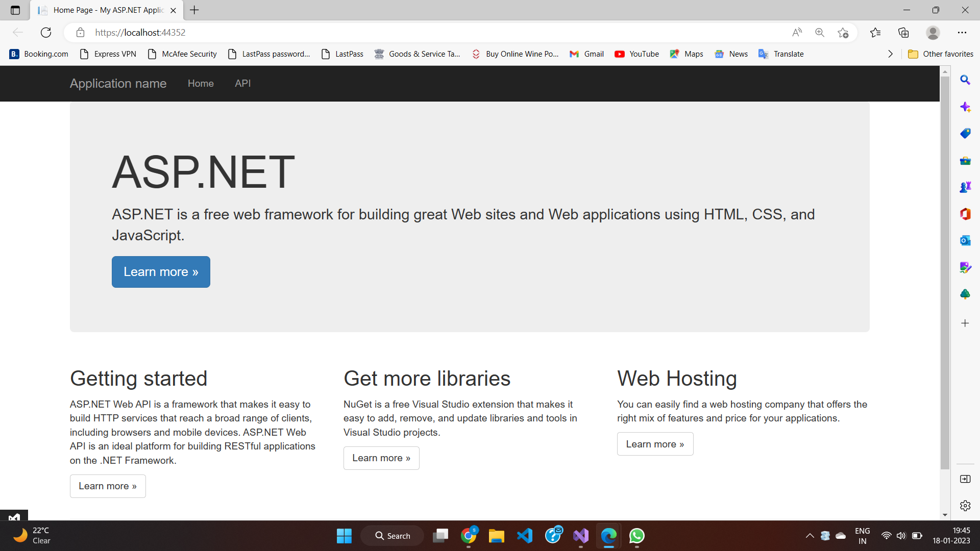This screenshot has width=980, height=551.
Task: Open the Tools toolbox in the sidebar
Action: (x=966, y=161)
